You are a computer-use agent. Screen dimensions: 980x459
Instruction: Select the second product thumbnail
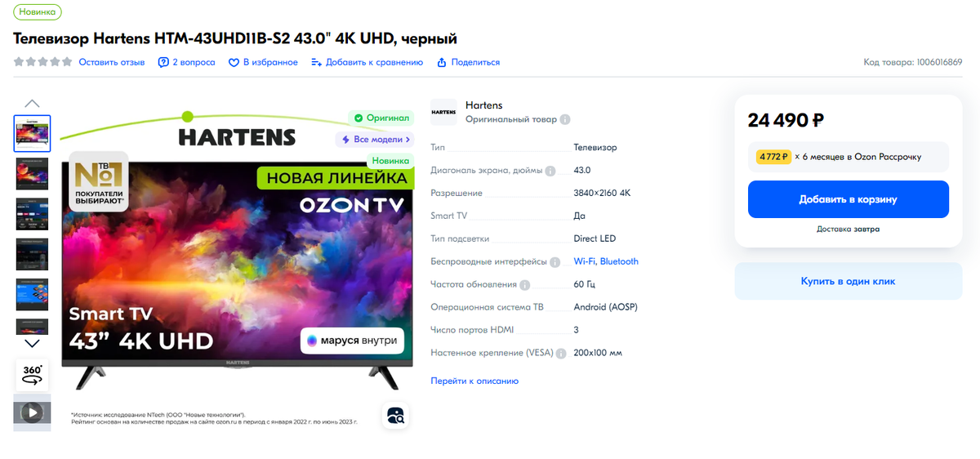(32, 174)
